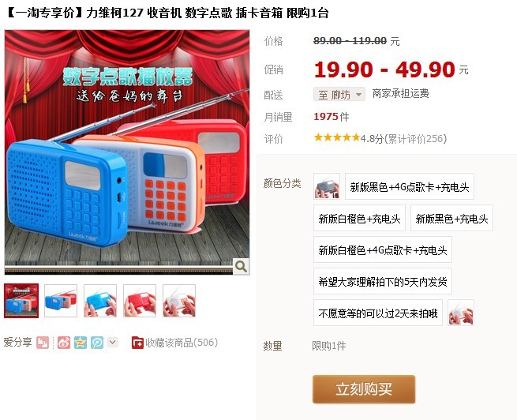
Task: Select black radio color swatch thumbnail
Action: [327, 186]
